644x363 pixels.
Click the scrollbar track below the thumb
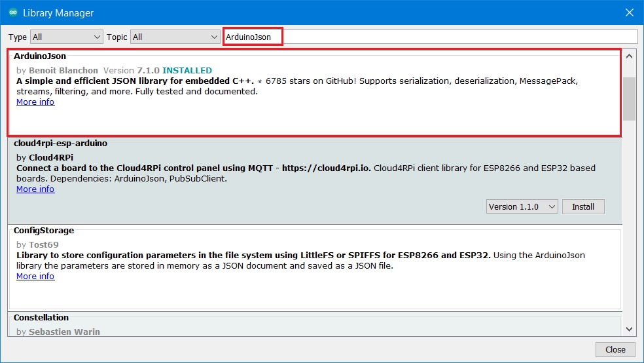click(629, 229)
